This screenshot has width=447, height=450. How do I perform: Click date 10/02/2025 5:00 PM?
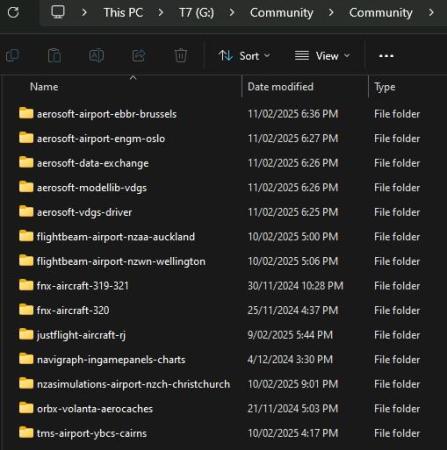point(293,237)
